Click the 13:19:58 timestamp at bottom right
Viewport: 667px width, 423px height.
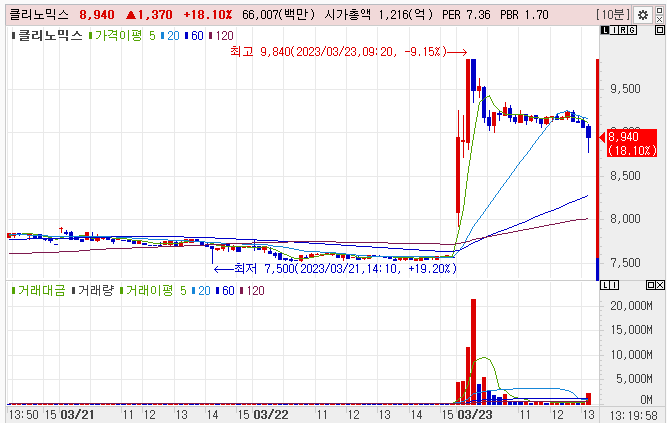634,415
